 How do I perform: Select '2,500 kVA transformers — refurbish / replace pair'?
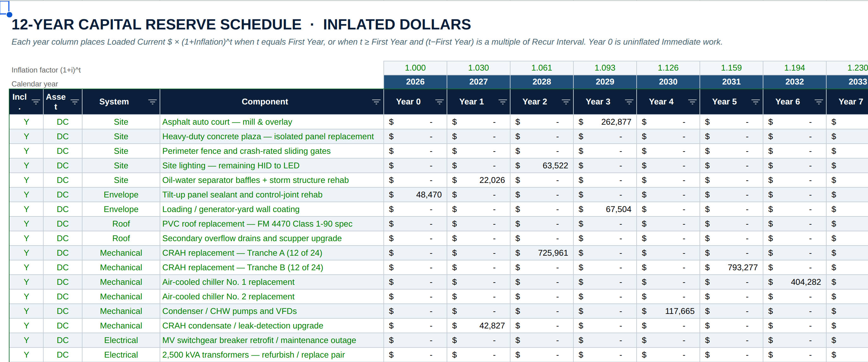(272, 355)
